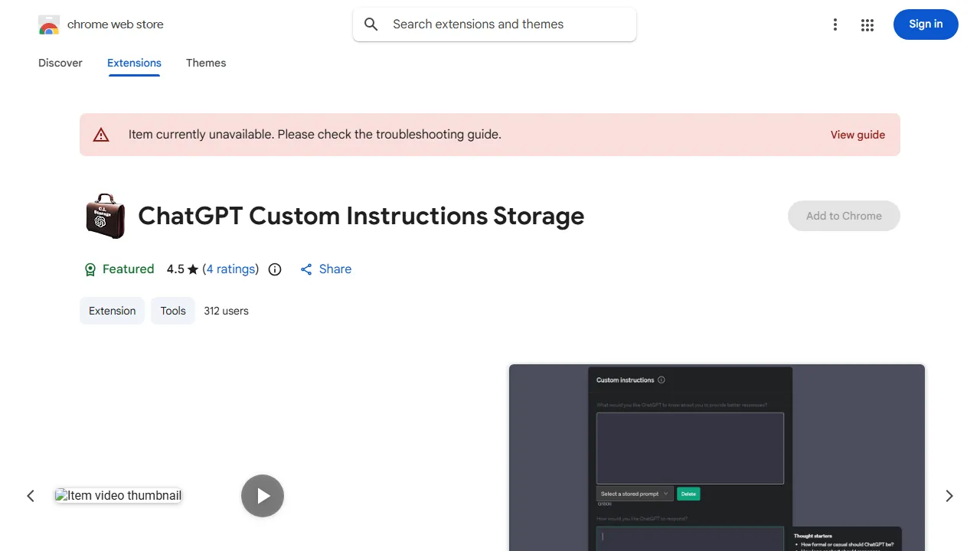Open the three-dot overflow menu

pos(835,24)
